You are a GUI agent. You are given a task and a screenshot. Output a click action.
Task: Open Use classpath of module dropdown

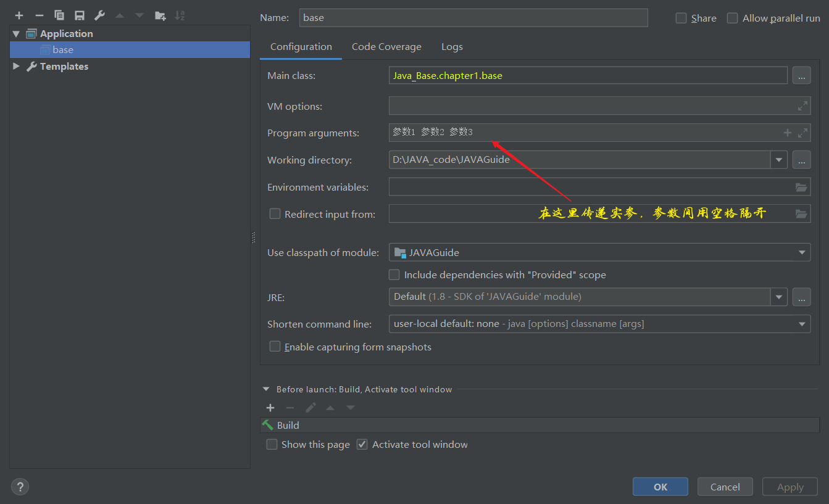(x=802, y=252)
